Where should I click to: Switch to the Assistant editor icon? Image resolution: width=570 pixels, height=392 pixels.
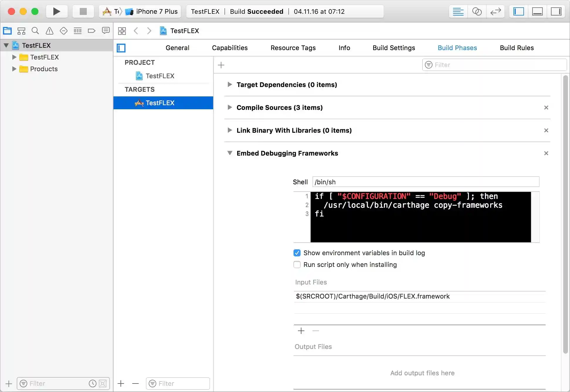click(x=477, y=11)
